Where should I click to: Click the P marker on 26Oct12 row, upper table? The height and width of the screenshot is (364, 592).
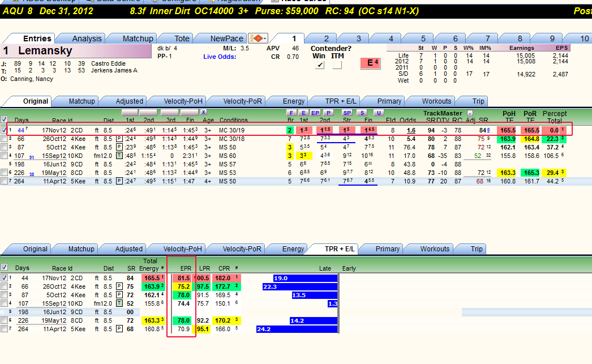coord(119,139)
